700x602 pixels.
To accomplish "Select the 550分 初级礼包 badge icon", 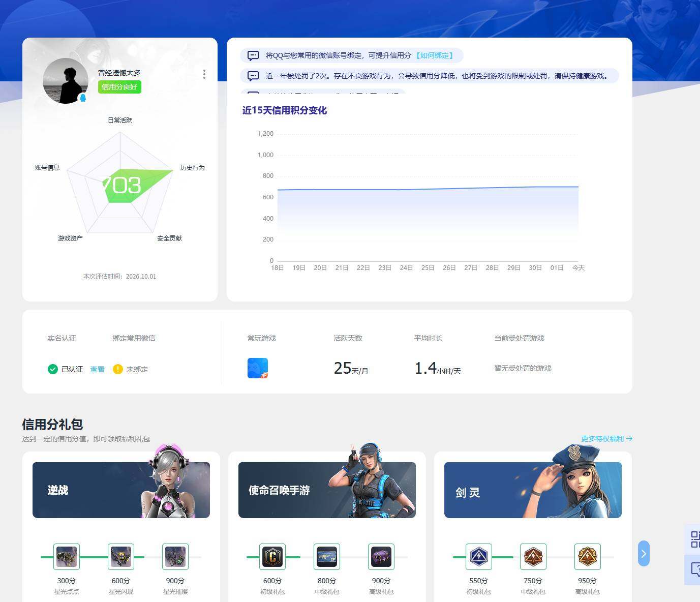I will pos(479,557).
